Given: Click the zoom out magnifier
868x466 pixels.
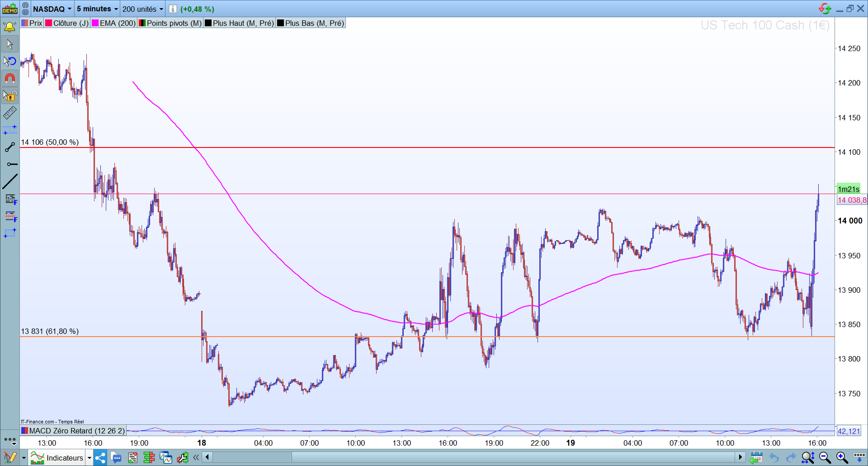Looking at the screenshot, I should coord(825,458).
